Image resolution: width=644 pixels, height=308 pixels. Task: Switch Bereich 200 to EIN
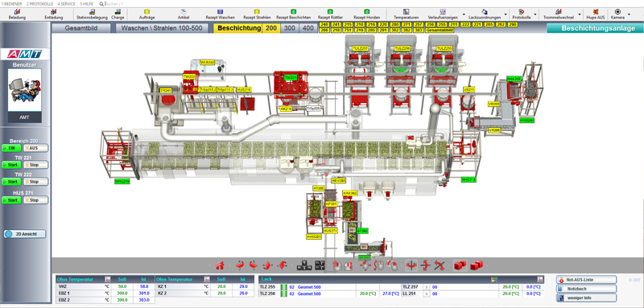11,148
